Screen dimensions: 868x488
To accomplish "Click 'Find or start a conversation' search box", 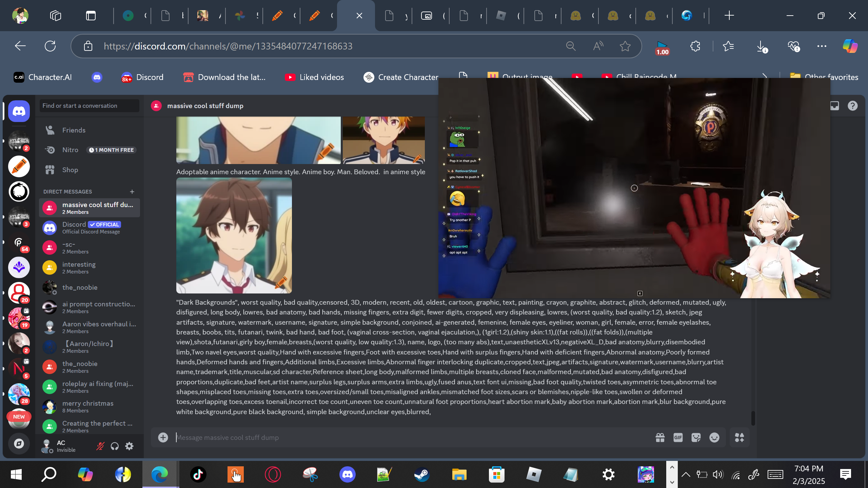I will (90, 106).
